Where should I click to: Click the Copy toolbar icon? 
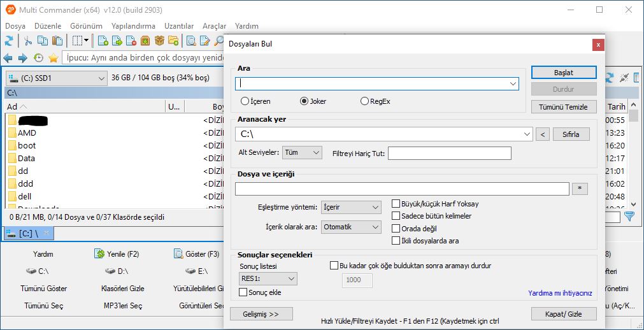pyautogui.click(x=42, y=41)
